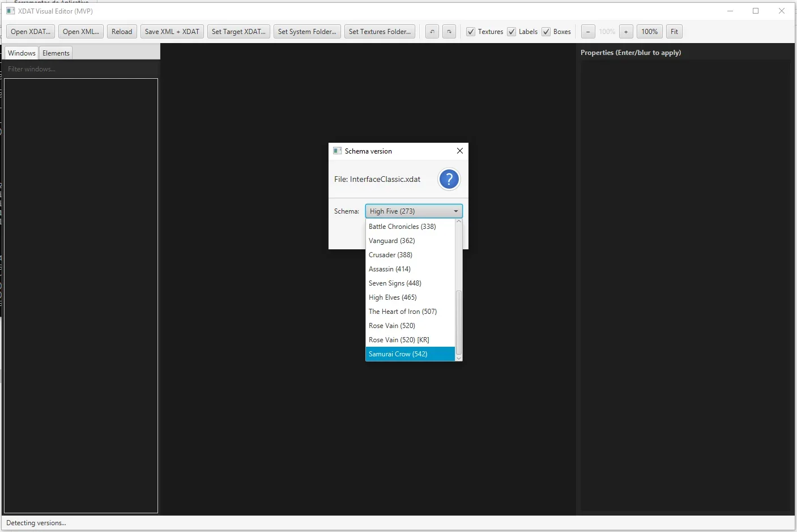Screen dimensions: 797x532
Task: Click the Open XML... button
Action: click(81, 32)
